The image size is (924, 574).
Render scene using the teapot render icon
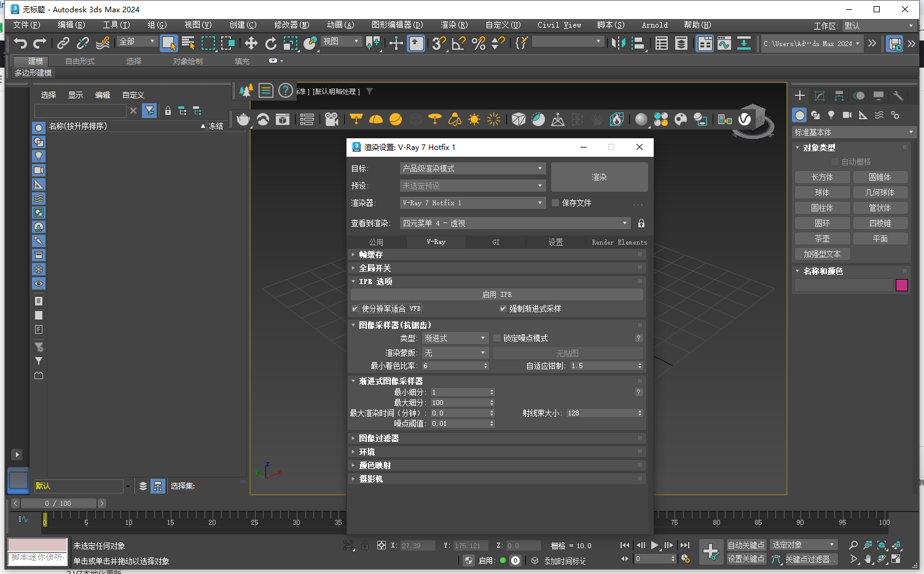(x=243, y=119)
